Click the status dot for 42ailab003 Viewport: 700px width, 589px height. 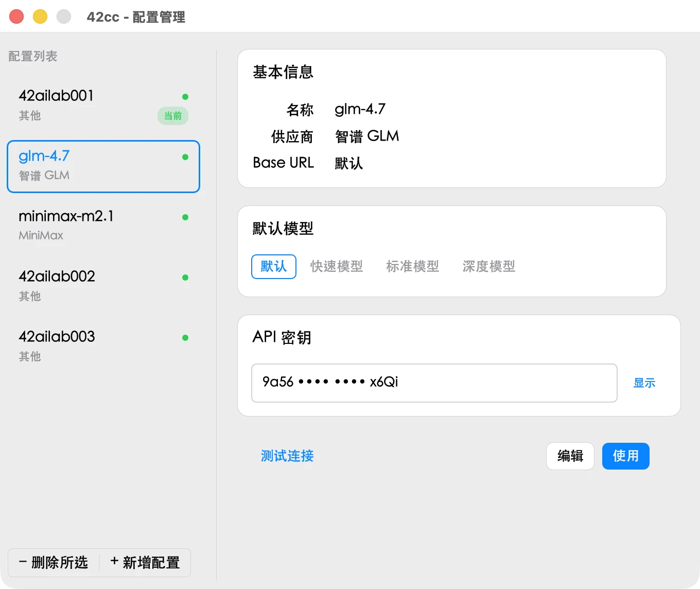point(185,338)
